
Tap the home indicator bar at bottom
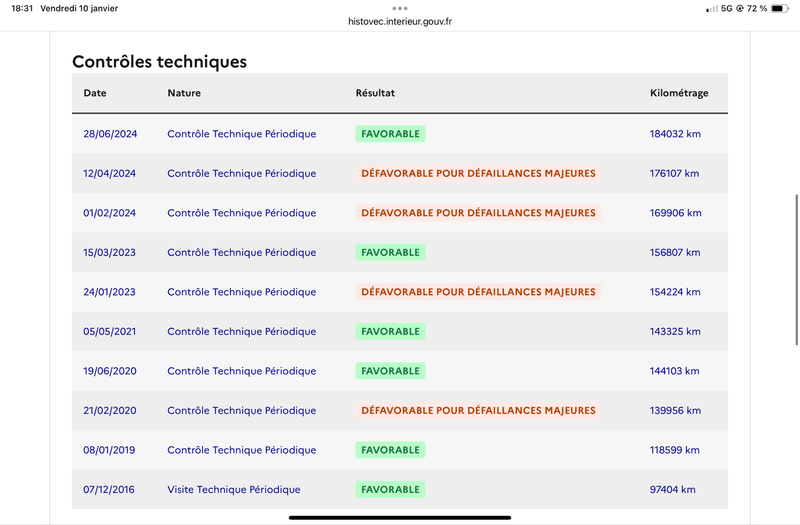tap(400, 517)
